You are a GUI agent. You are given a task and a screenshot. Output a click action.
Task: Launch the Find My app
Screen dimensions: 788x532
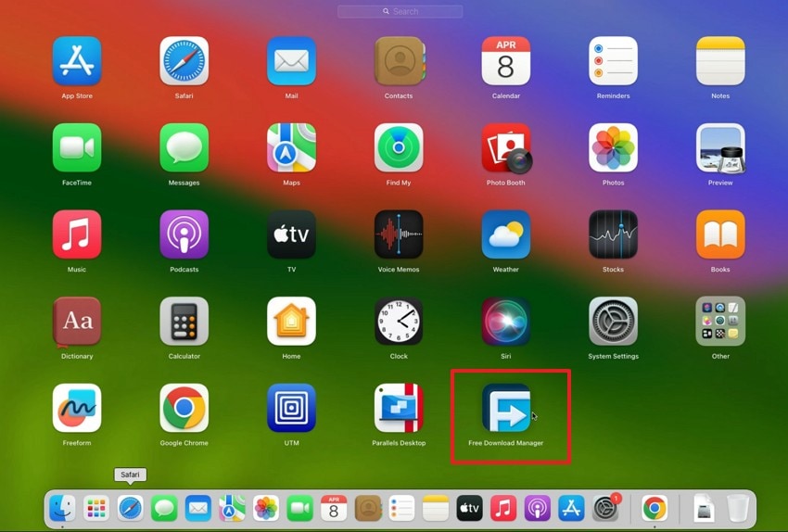point(399,147)
